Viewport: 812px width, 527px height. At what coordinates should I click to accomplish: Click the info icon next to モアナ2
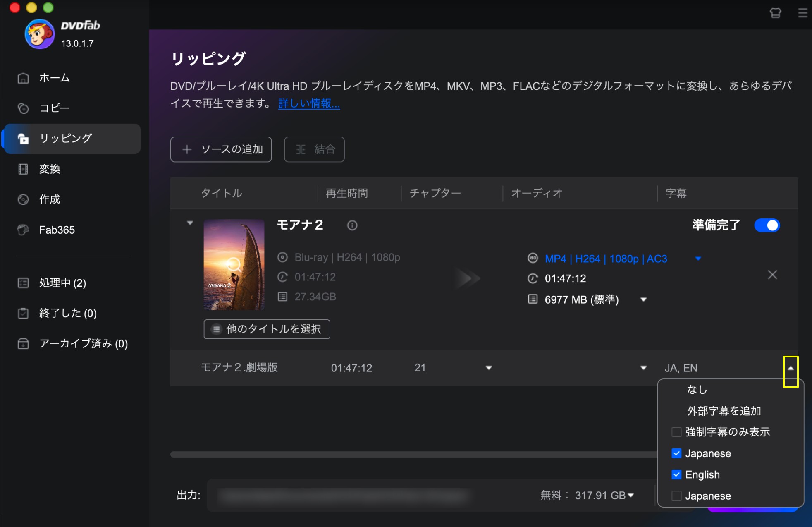(x=352, y=225)
